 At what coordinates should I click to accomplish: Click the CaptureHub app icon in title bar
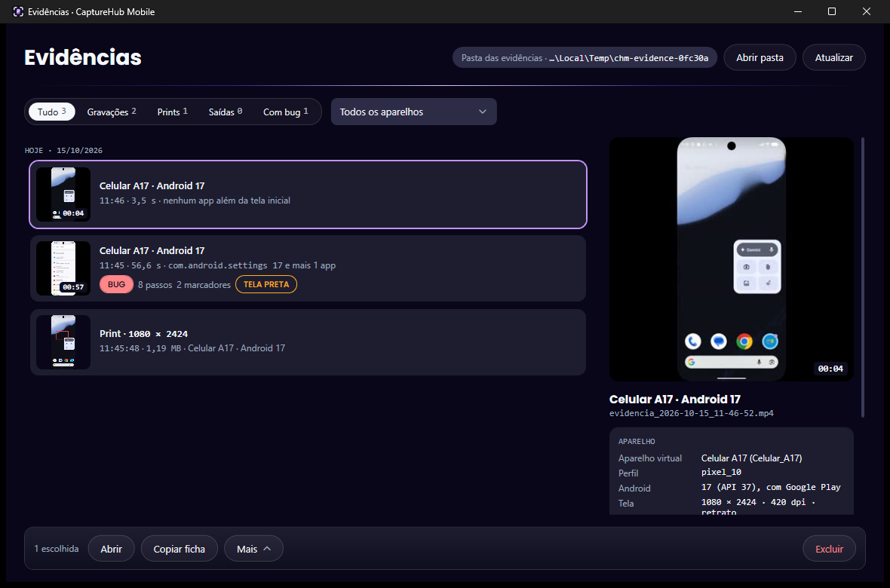[18, 11]
